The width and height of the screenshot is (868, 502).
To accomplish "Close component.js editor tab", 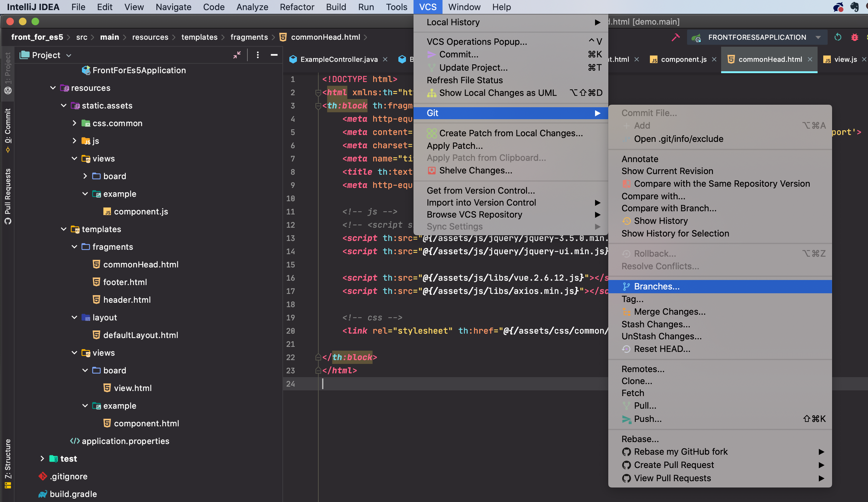I will [x=714, y=59].
